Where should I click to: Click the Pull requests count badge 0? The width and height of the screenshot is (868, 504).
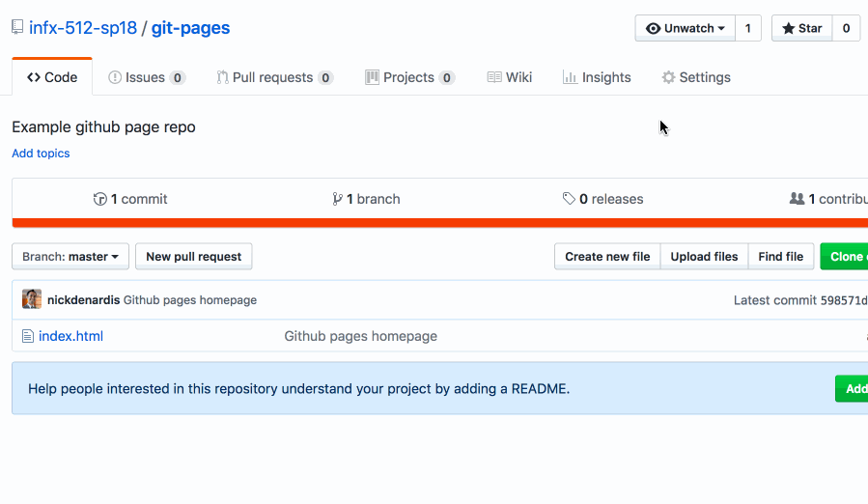[325, 77]
